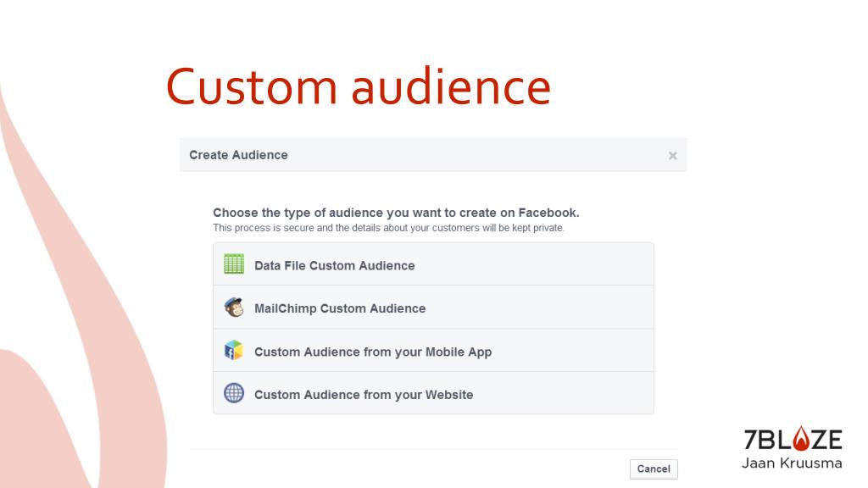Close the Create Audience dialog with X

click(672, 156)
